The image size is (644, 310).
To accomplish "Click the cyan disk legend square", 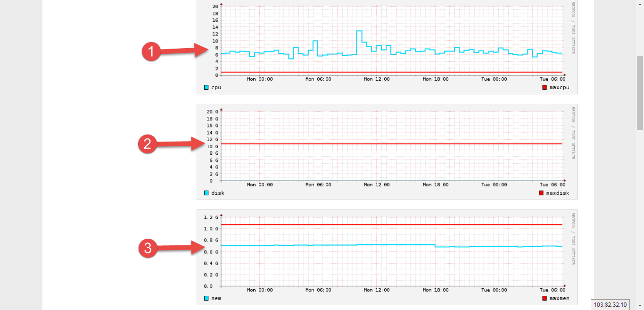I will (206, 193).
